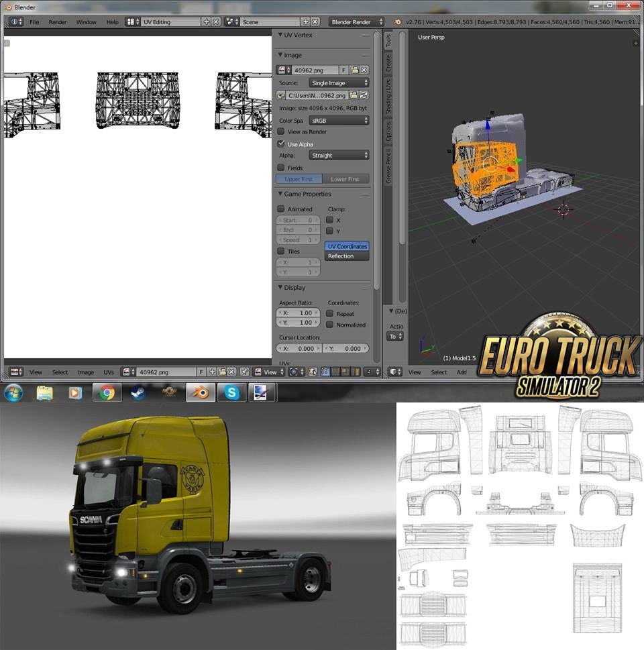644x650 pixels.
Task: Open the Info editor type selector icon
Action: click(x=15, y=21)
